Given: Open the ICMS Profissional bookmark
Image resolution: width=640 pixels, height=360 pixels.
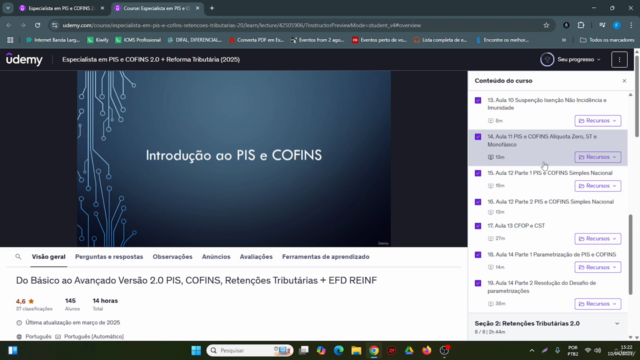Looking at the screenshot, I should click(x=138, y=40).
